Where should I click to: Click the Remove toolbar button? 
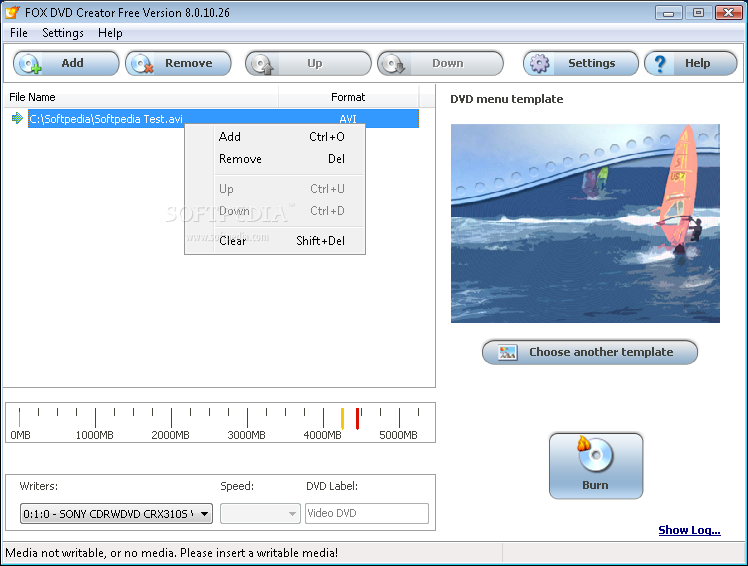point(178,63)
